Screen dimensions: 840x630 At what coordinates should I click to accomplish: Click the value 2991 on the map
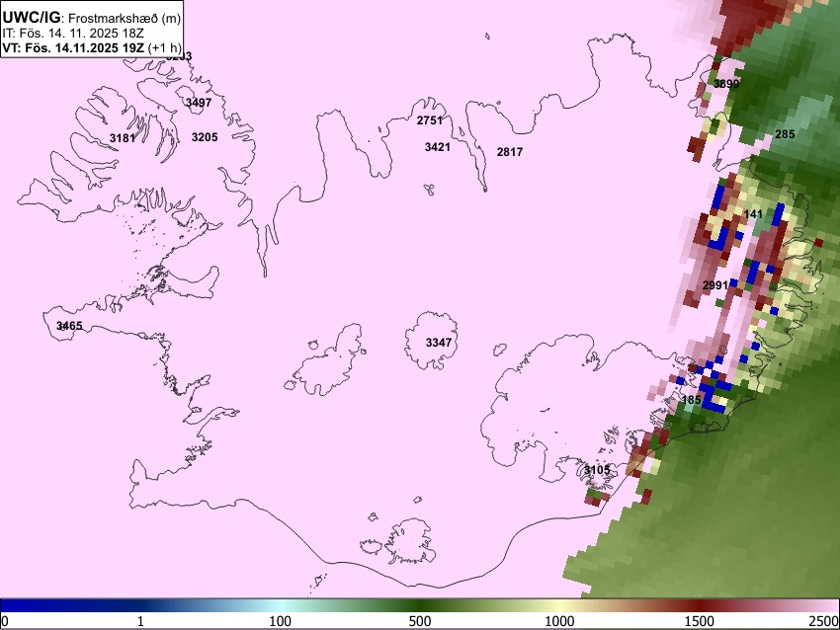(x=715, y=285)
